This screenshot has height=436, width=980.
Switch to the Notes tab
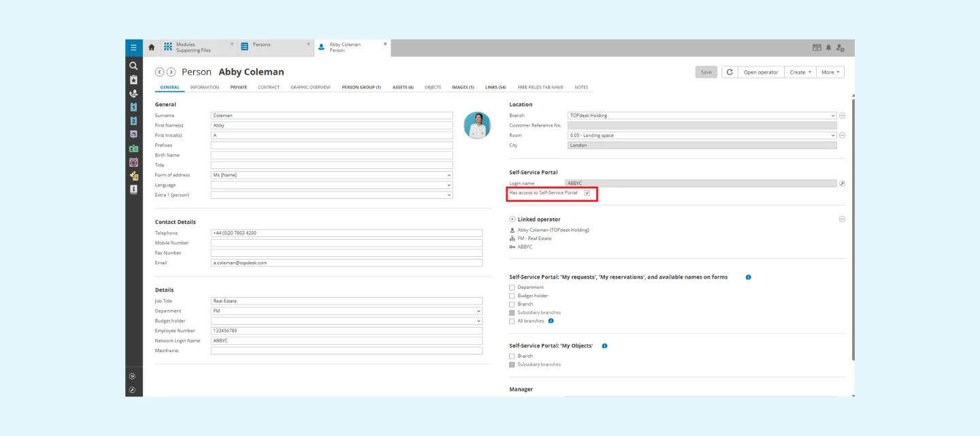[x=581, y=87]
